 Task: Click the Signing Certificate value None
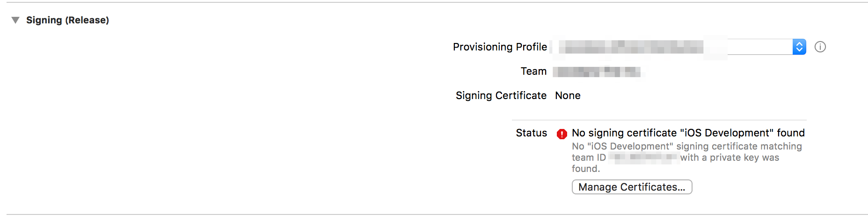pos(568,95)
